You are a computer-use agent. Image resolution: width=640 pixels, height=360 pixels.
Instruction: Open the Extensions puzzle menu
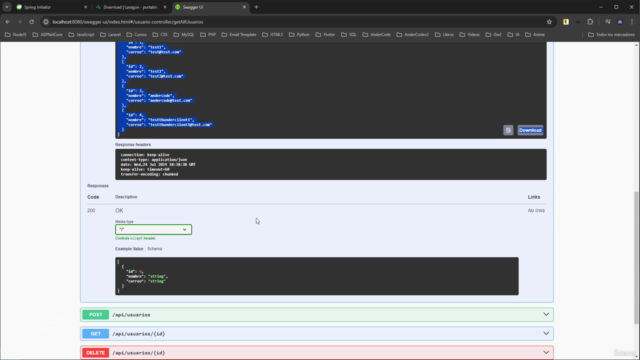click(590, 22)
